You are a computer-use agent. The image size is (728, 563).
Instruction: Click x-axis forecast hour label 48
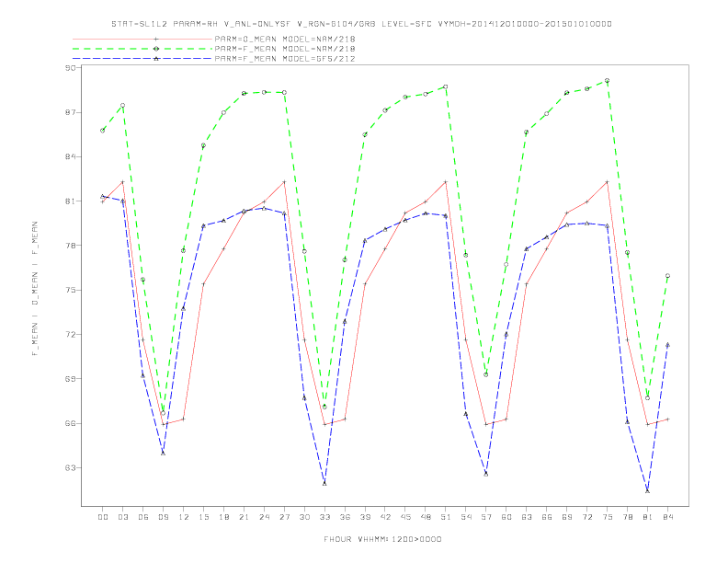426,517
